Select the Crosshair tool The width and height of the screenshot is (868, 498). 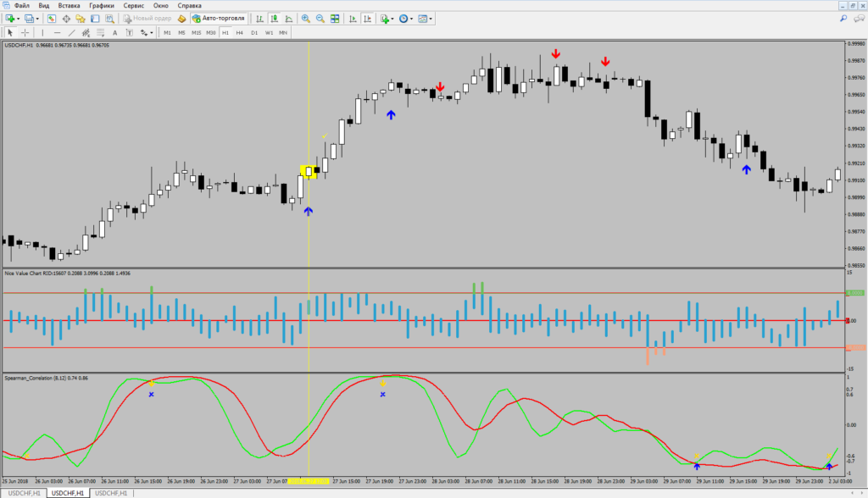pos(25,33)
